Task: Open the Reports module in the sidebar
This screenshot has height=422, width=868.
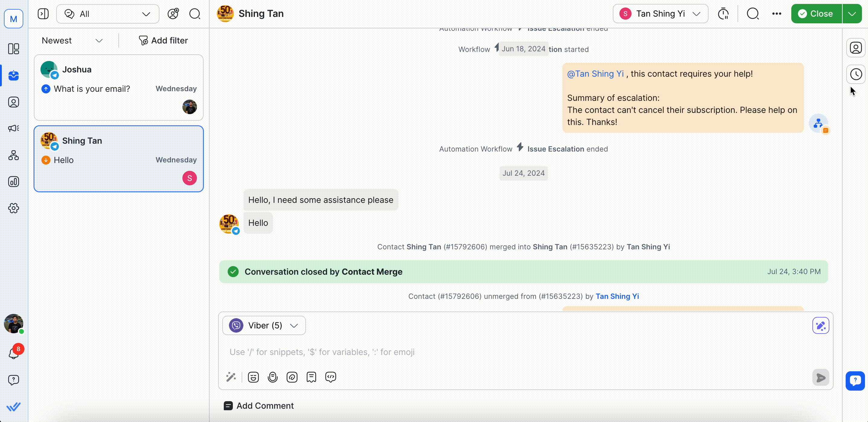Action: pyautogui.click(x=14, y=182)
